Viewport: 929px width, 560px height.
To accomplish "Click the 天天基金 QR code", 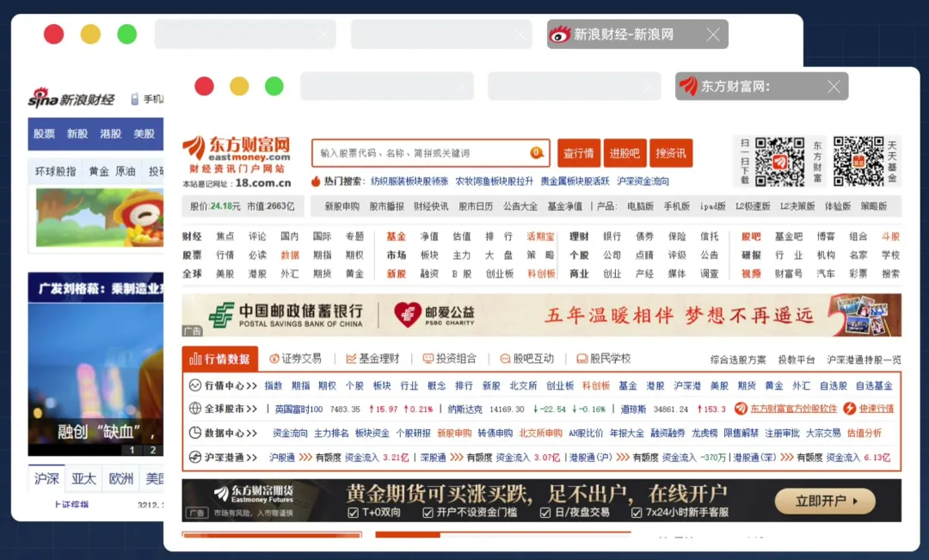I will coord(858,161).
